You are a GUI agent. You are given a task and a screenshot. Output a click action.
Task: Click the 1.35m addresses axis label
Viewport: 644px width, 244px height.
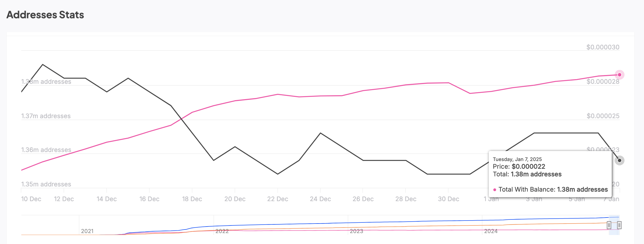pos(46,184)
